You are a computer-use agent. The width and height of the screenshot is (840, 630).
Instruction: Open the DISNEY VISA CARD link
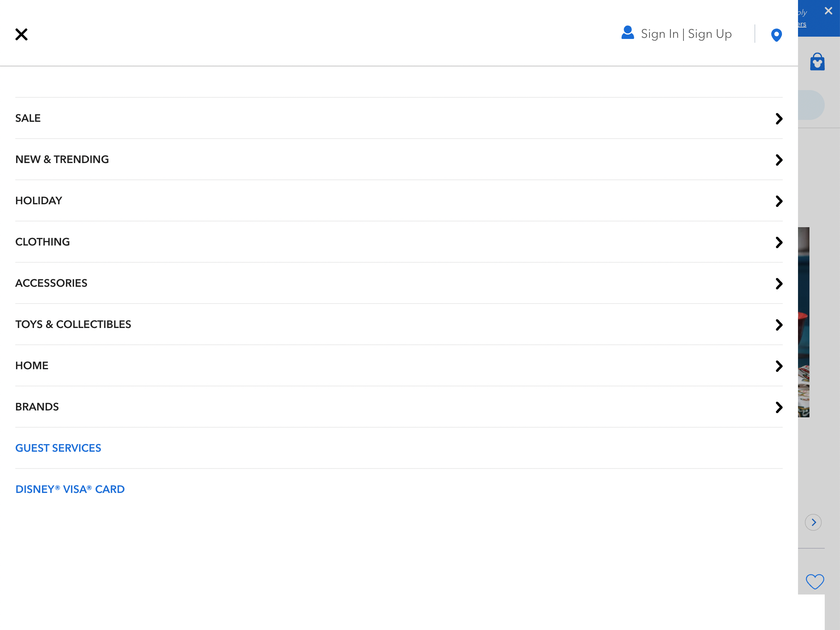point(70,489)
